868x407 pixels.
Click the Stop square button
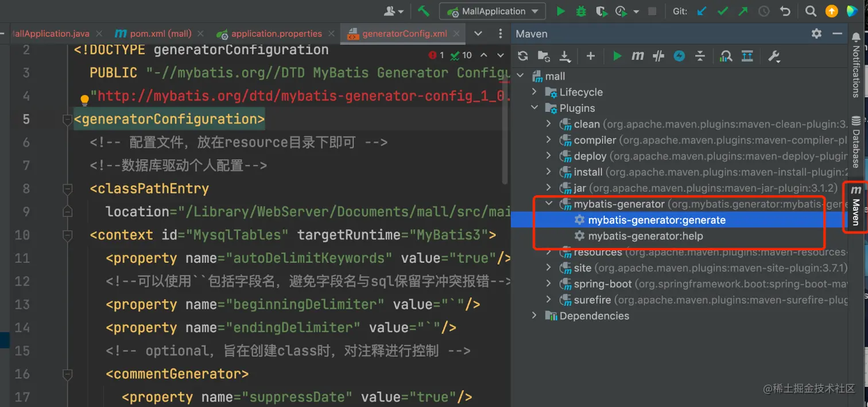pyautogui.click(x=652, y=11)
